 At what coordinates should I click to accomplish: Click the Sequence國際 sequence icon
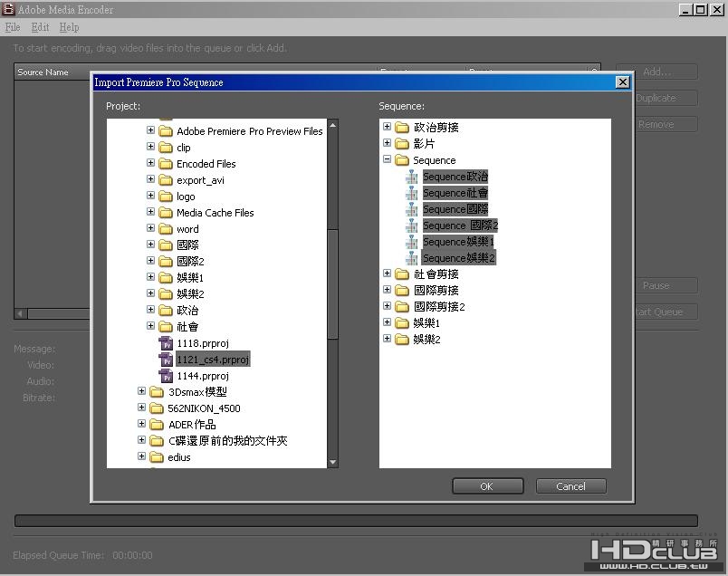411,209
